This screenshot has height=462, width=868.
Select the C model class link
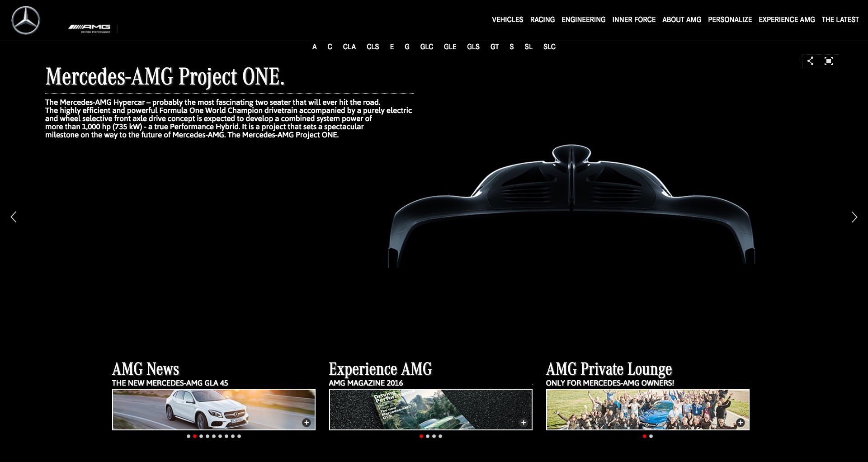[330, 47]
